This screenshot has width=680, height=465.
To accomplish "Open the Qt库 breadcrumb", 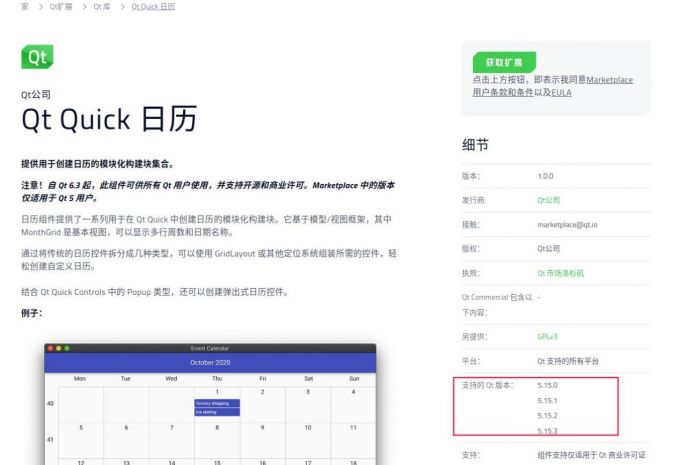I will 102,7.
